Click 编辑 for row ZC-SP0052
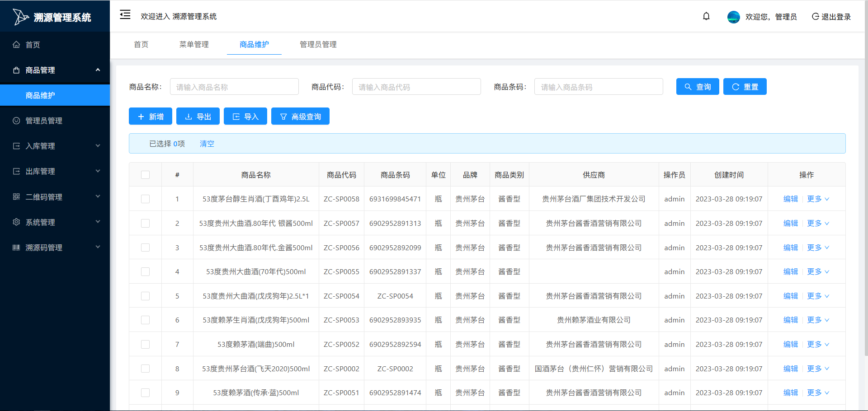868x411 pixels. coord(790,344)
